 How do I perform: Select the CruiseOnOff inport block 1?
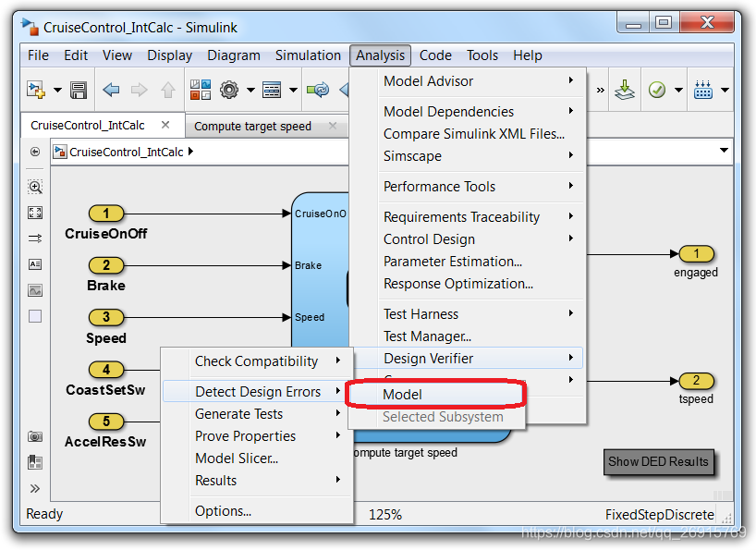pos(106,214)
